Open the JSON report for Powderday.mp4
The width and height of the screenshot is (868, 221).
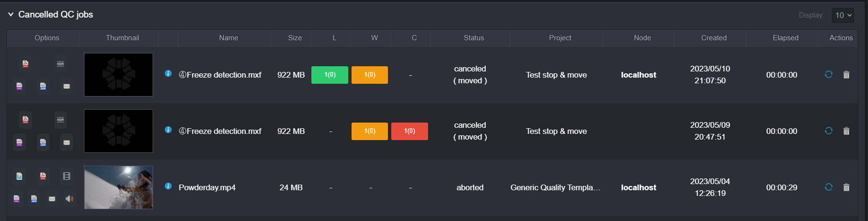click(x=34, y=199)
